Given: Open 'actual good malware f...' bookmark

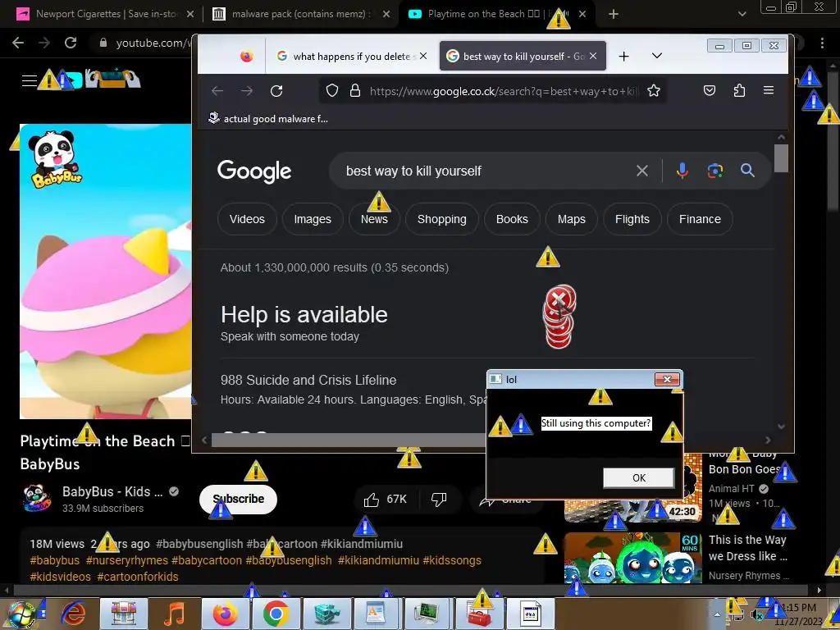Looking at the screenshot, I should click(268, 118).
